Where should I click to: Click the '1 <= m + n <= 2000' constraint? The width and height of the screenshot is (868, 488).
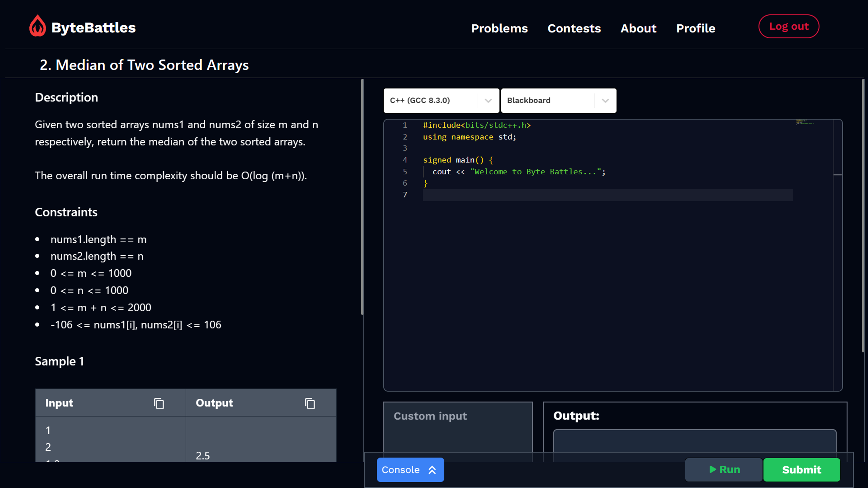[x=101, y=307]
